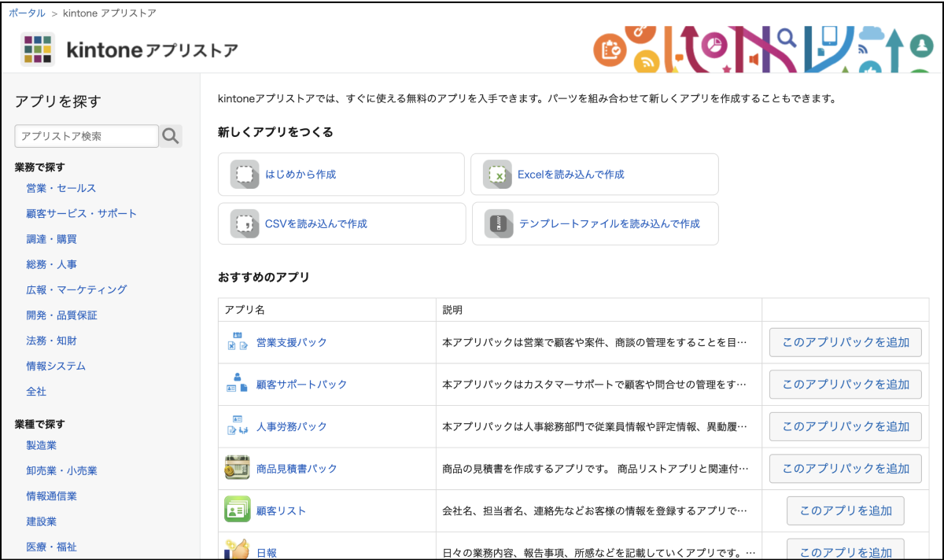This screenshot has height=560, width=944.
Task: Open the 人事労務パック name link
Action: coord(291,426)
